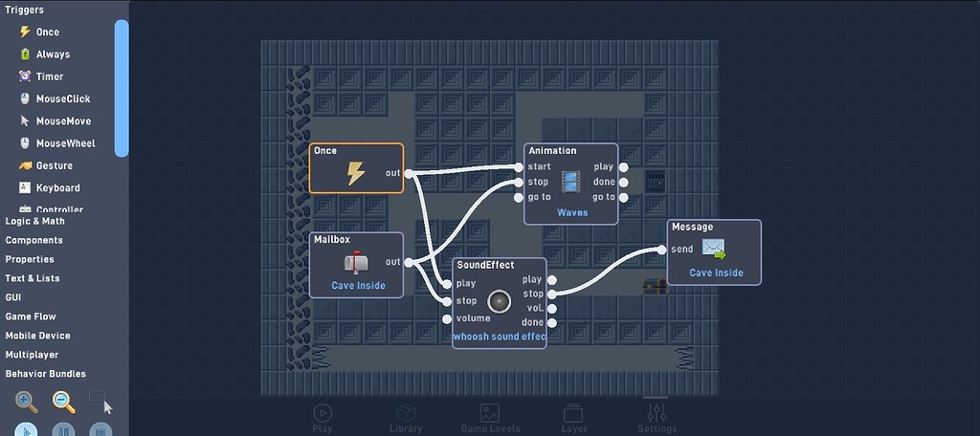
Task: Select the SoundEffect node title
Action: click(485, 265)
